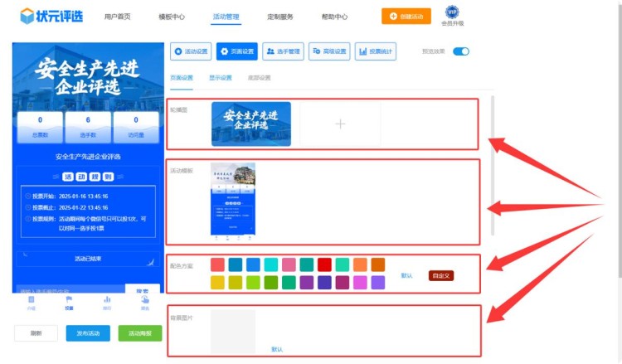This screenshot has height=364, width=622.
Task: Go to 模板中心 in the top navigation
Action: [172, 17]
